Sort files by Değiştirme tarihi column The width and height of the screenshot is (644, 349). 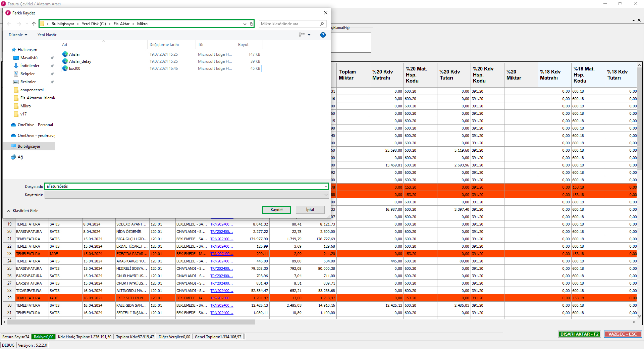[164, 45]
